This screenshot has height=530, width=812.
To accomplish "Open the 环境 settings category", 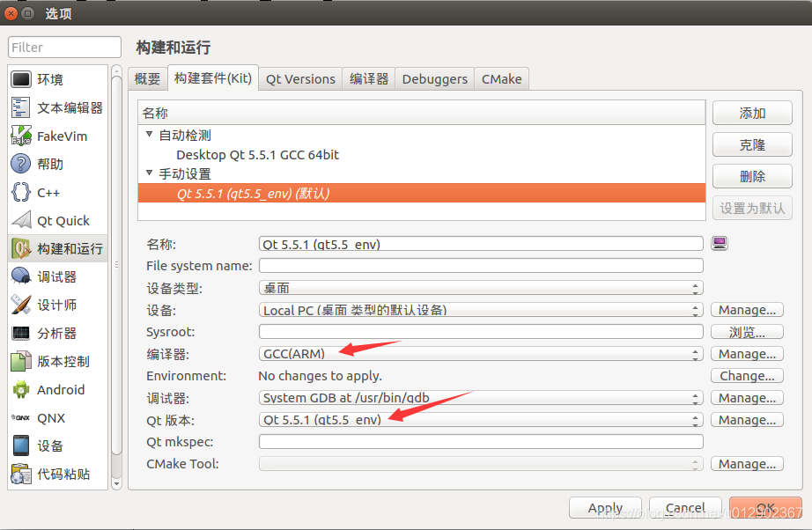I will pos(58,80).
